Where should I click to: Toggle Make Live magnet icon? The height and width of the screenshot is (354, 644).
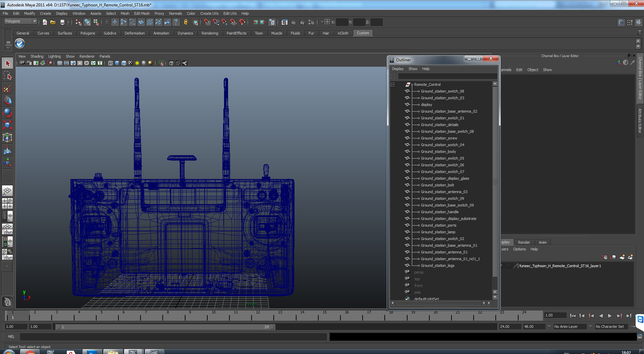[242, 22]
